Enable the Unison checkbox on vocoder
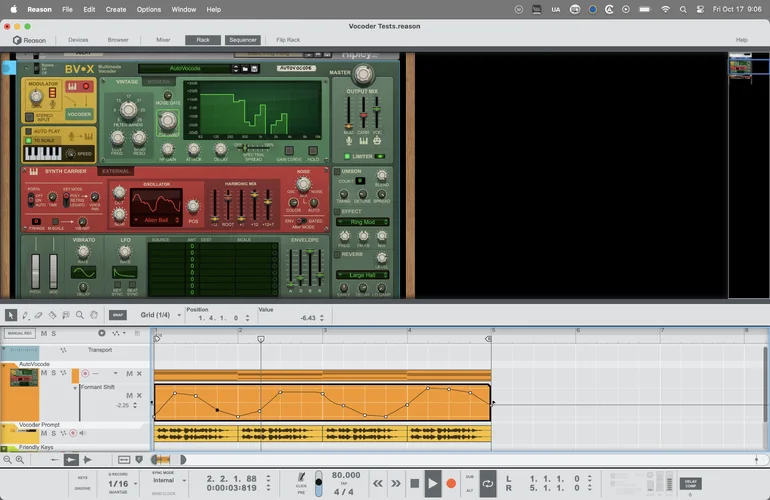The width and height of the screenshot is (770, 500). (x=337, y=171)
